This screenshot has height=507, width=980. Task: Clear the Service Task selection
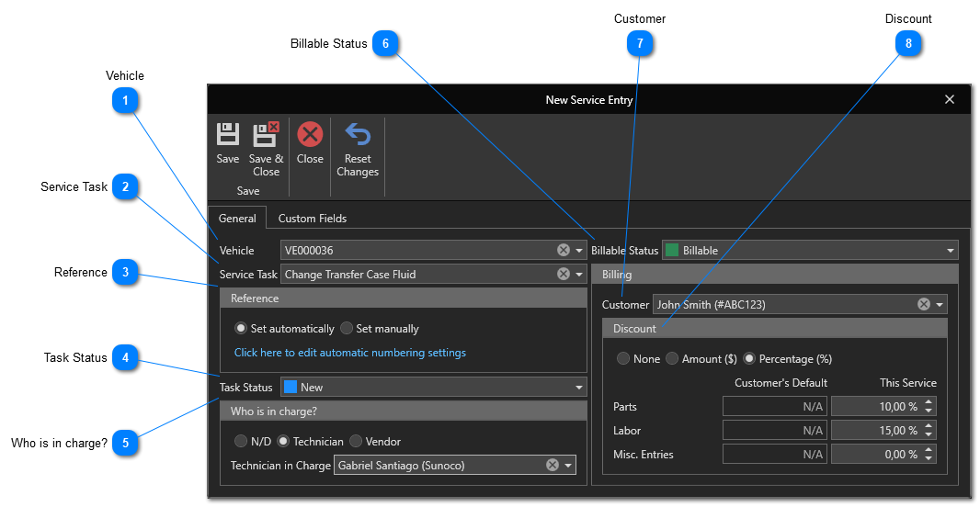click(563, 274)
